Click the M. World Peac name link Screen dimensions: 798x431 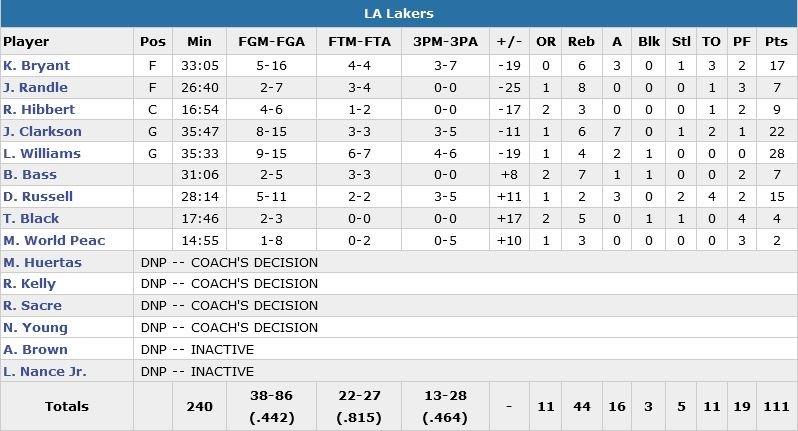pos(54,241)
